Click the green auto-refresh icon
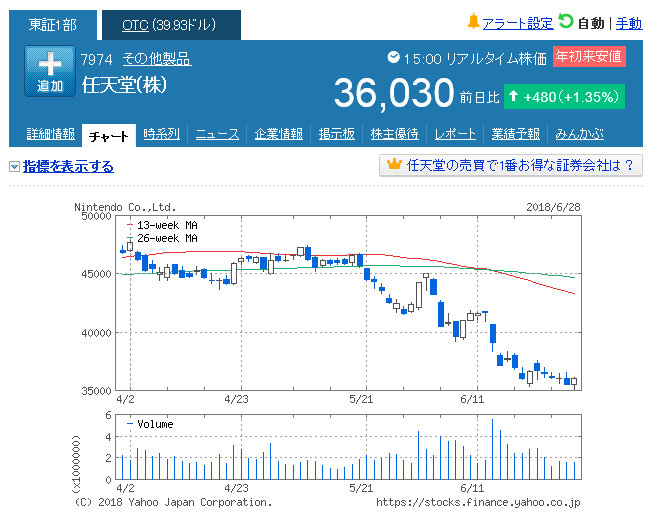The height and width of the screenshot is (513, 652). click(x=565, y=21)
